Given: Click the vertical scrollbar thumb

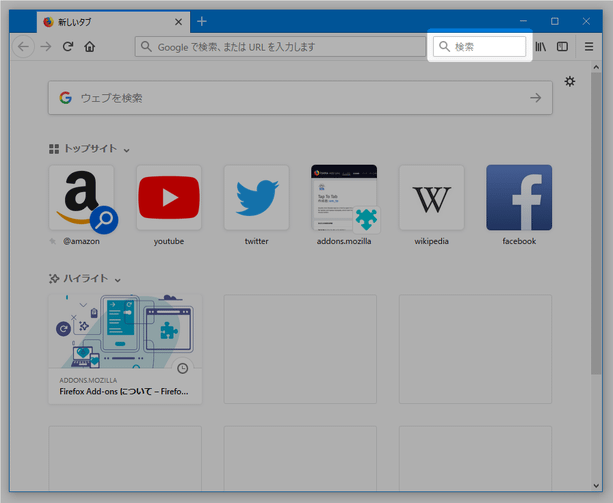Looking at the screenshot, I should 596,223.
